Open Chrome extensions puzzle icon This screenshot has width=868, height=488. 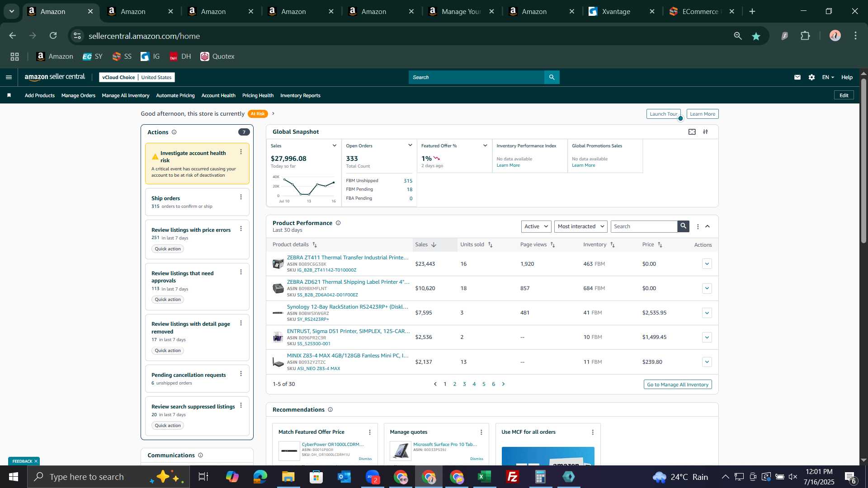pyautogui.click(x=805, y=36)
